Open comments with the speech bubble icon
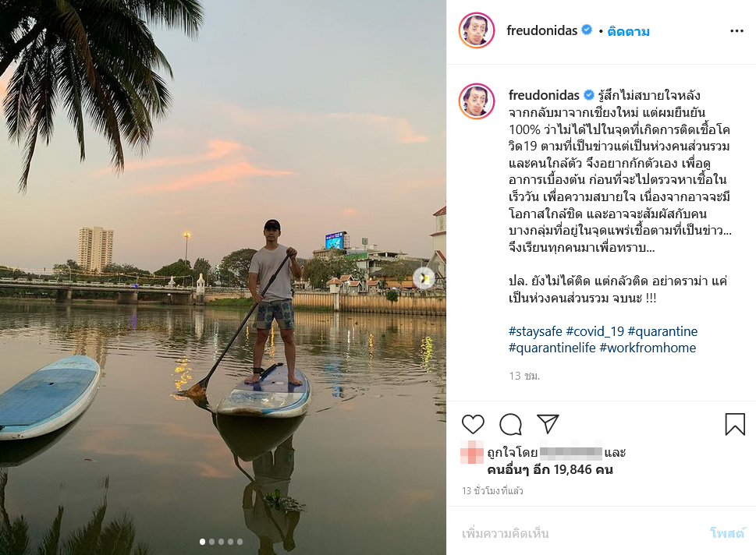The height and width of the screenshot is (555, 756). (x=510, y=424)
